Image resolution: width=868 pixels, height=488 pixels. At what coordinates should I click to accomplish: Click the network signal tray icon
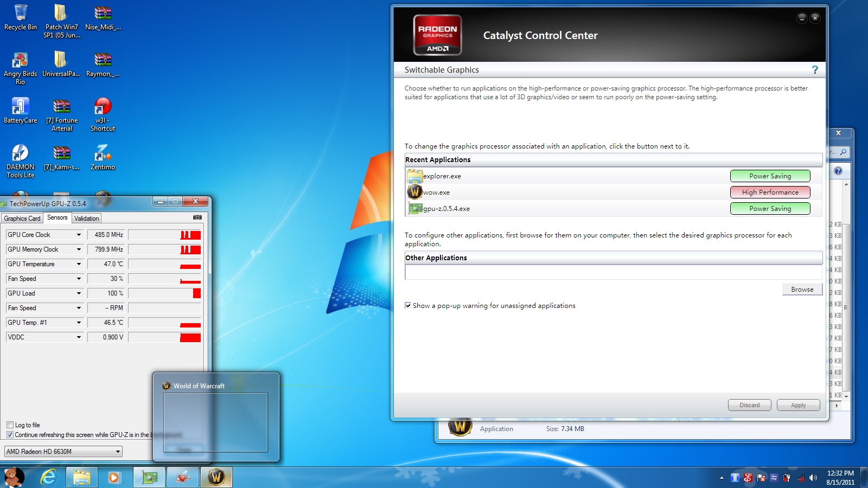800,478
